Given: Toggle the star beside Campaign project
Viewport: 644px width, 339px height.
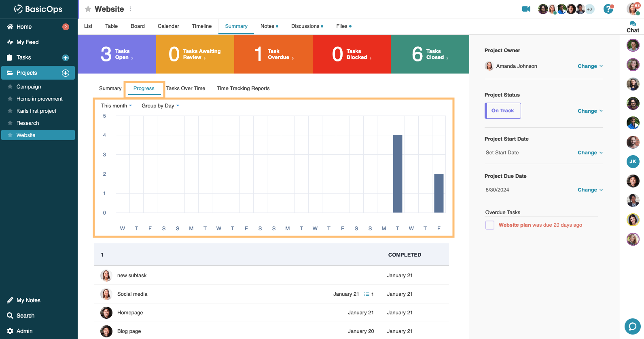Looking at the screenshot, I should point(10,86).
